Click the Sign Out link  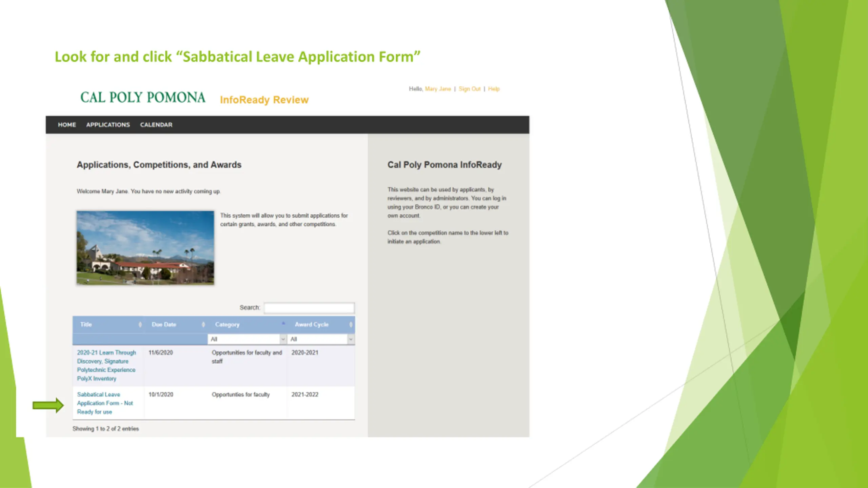pyautogui.click(x=470, y=89)
